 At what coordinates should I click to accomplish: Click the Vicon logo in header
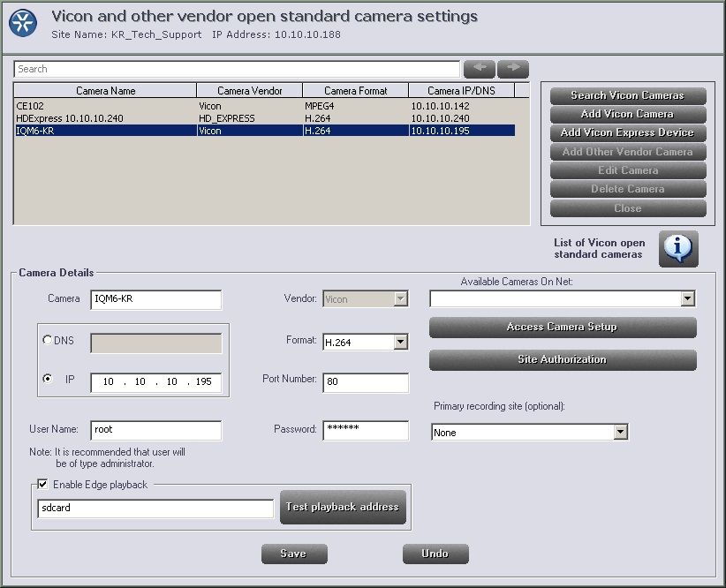25,22
